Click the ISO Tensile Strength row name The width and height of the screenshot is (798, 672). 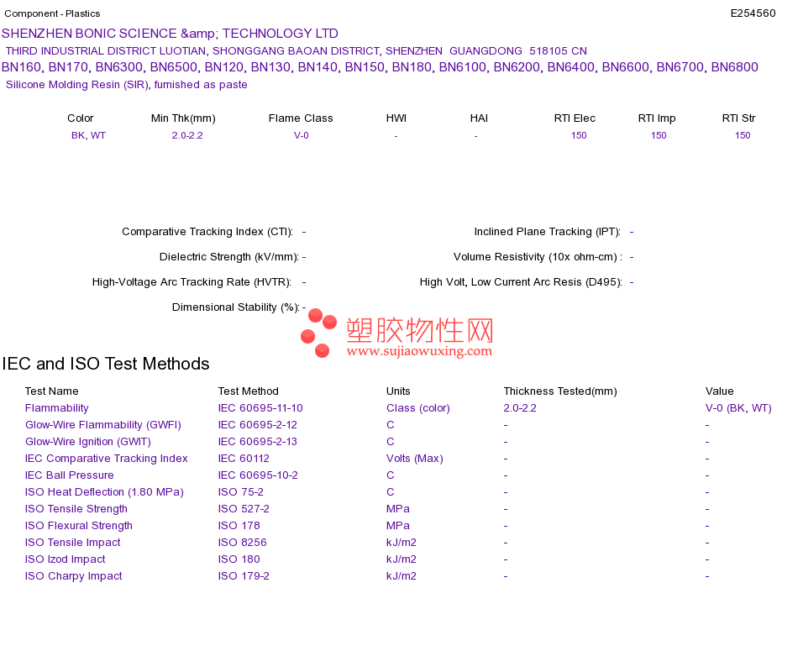click(x=76, y=508)
